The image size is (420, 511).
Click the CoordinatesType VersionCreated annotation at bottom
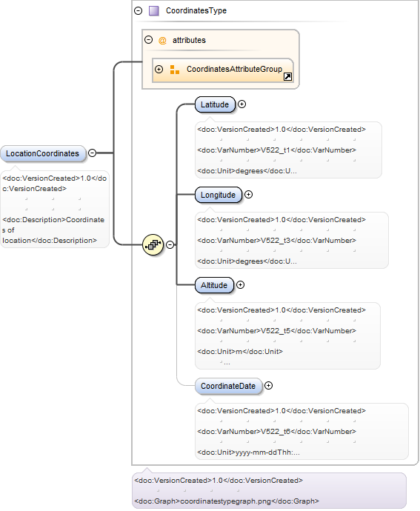pyautogui.click(x=219, y=481)
